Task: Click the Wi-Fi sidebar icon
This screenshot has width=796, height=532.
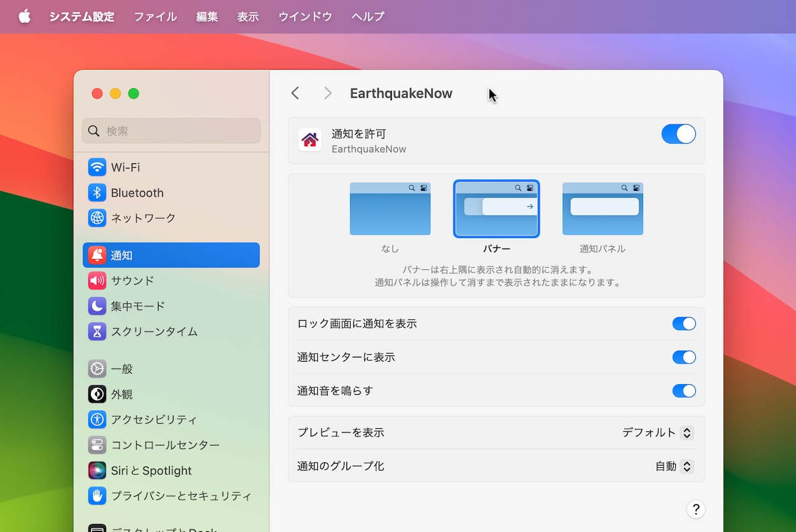Action: 97,167
